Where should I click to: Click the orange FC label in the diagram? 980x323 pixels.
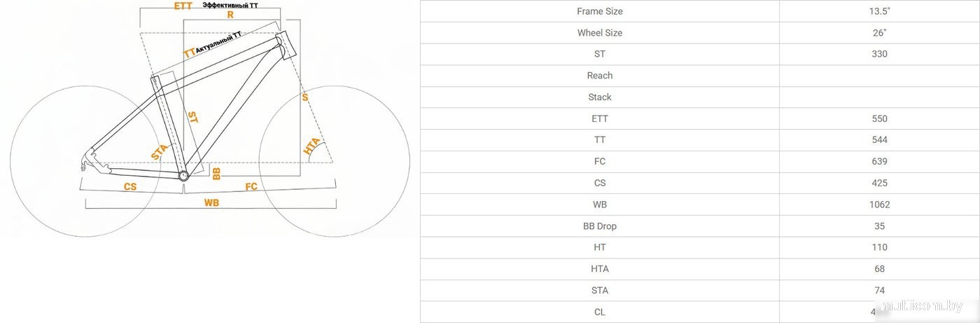(x=251, y=186)
